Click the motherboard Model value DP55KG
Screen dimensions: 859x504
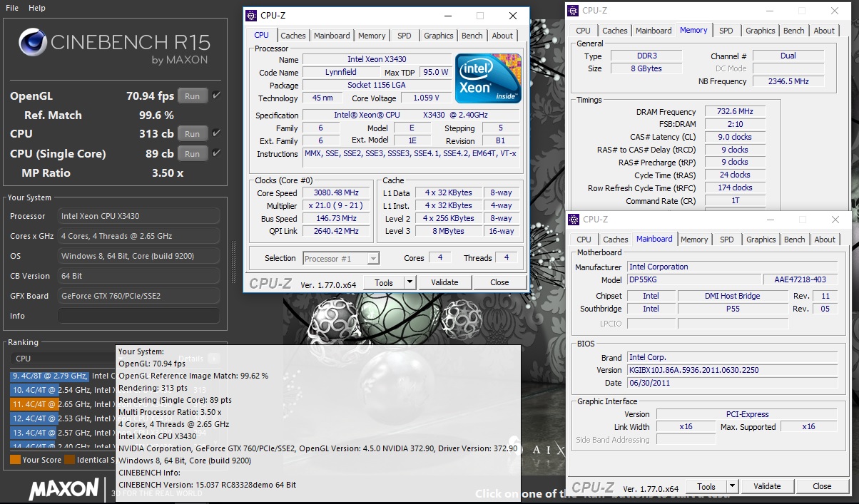[693, 279]
